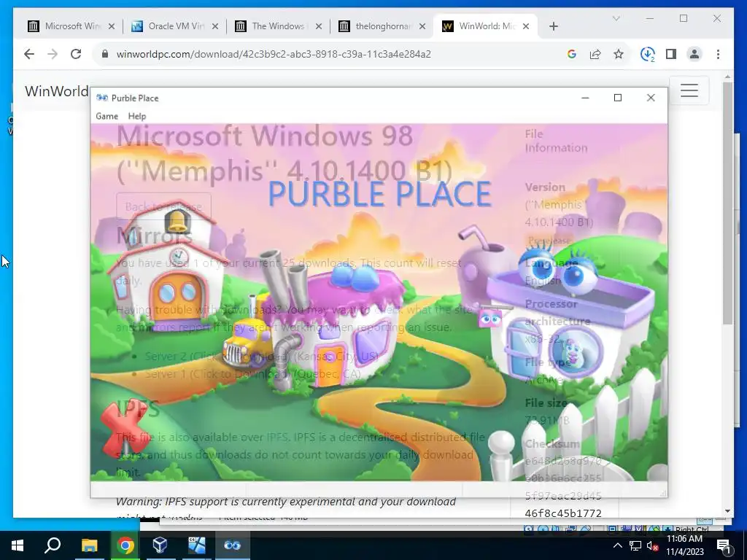Click the Google icon in address bar
Image resolution: width=747 pixels, height=560 pixels.
pos(572,54)
